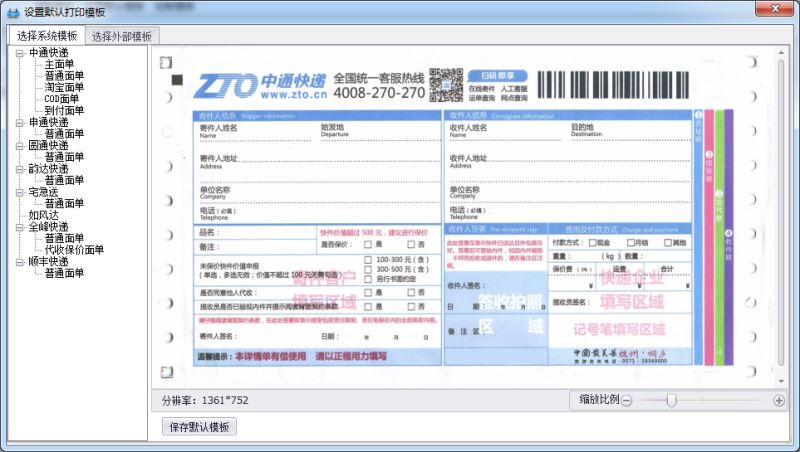The width and height of the screenshot is (800, 452).
Task: Select 到付面单 template
Action: click(x=64, y=110)
